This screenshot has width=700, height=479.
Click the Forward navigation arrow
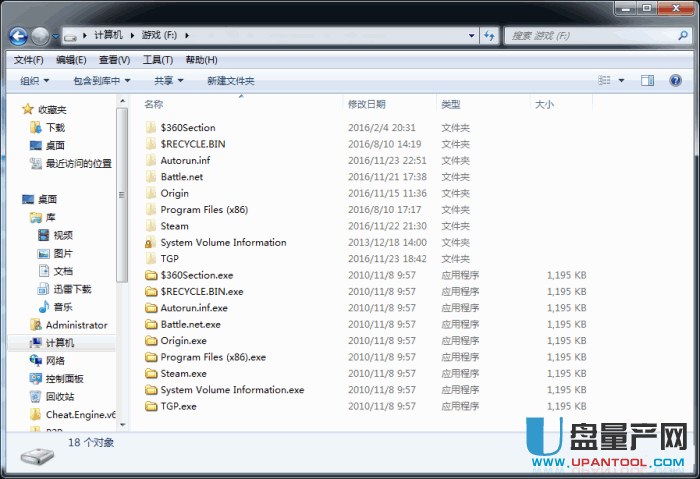(40, 36)
